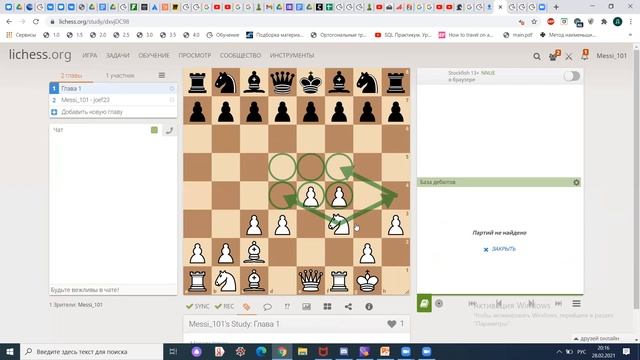
Task: Click the black queen on d8
Action: click(282, 82)
